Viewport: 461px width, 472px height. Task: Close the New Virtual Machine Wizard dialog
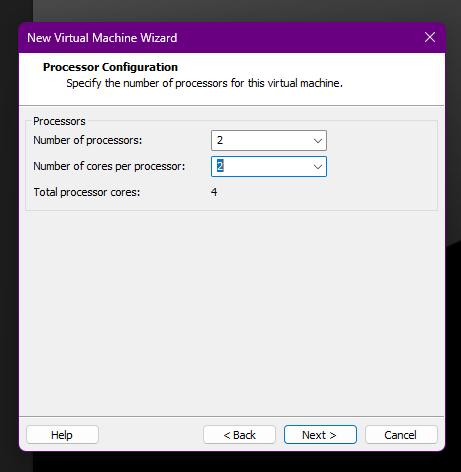430,37
